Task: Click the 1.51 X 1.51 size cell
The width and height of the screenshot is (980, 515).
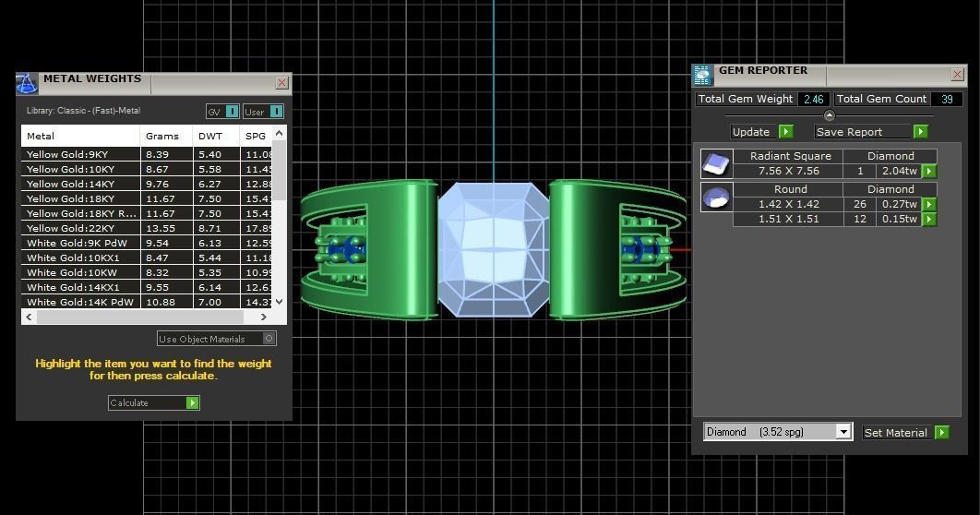Action: (788, 220)
